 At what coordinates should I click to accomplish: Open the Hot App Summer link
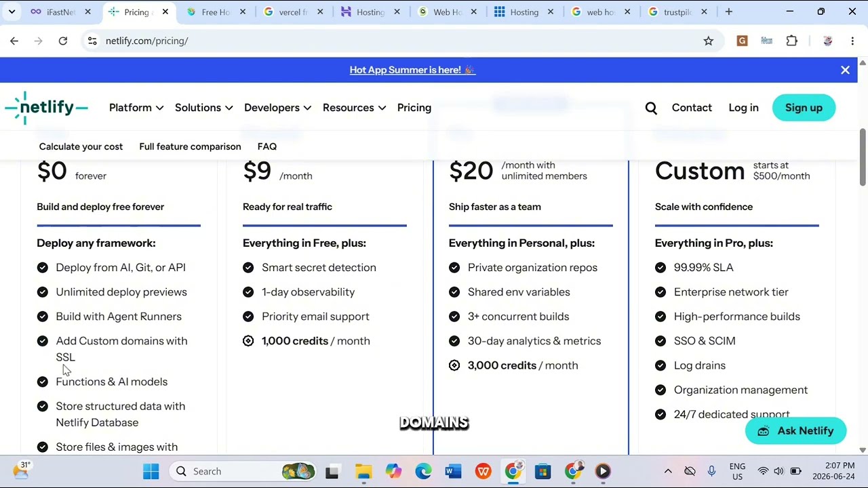click(412, 70)
